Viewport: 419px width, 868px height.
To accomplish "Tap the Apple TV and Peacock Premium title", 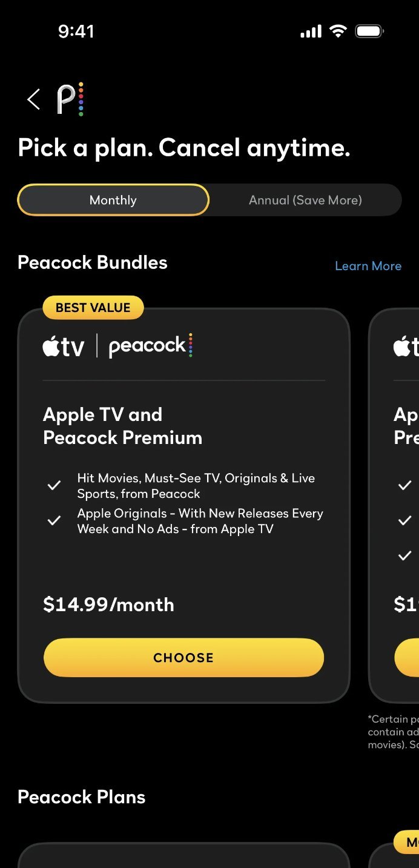I will [122, 426].
